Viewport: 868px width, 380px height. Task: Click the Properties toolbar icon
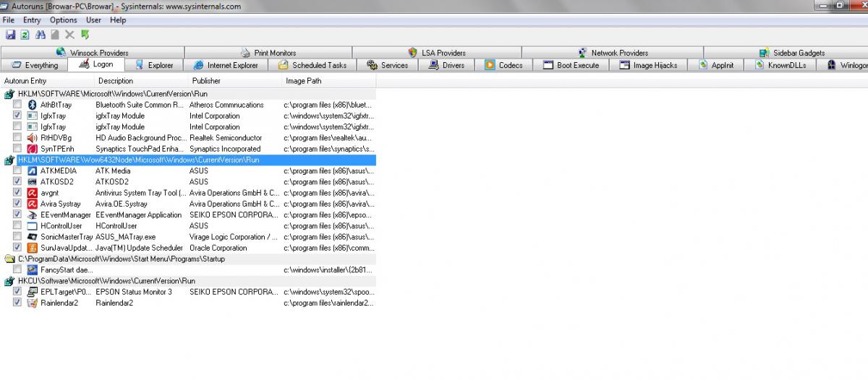[55, 35]
